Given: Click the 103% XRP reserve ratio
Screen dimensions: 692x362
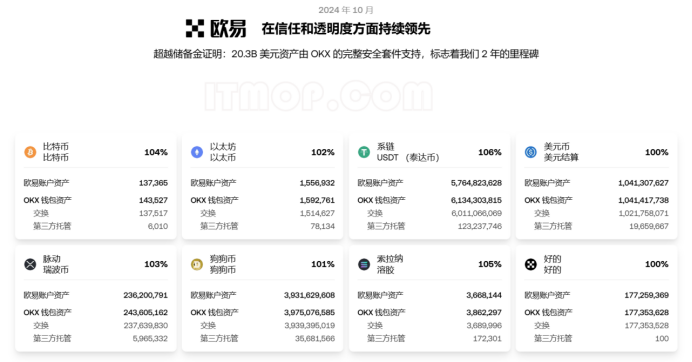Looking at the screenshot, I should click(156, 264).
